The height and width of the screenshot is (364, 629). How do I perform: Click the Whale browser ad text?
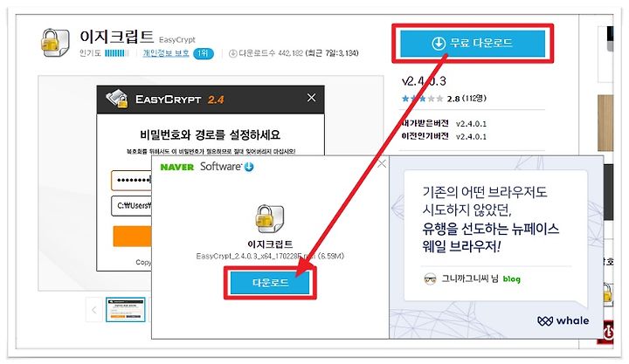(490, 219)
